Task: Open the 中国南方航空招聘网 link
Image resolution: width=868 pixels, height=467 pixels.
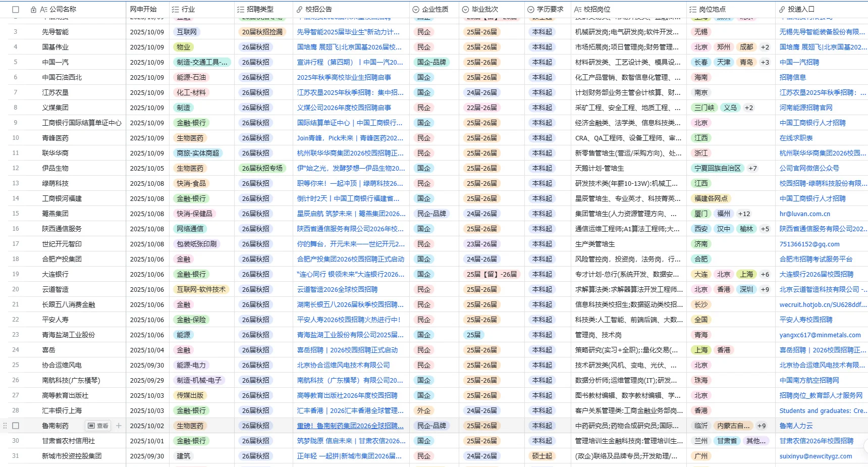Action: tap(809, 380)
